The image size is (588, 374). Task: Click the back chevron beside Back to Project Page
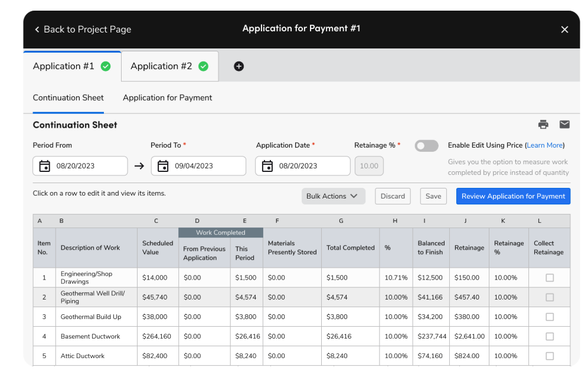click(x=37, y=29)
